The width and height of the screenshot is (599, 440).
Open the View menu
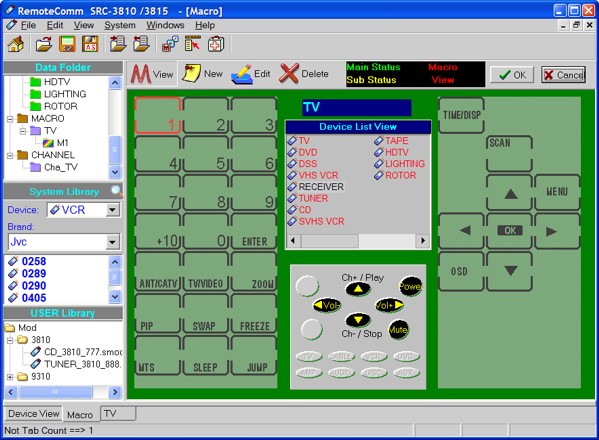click(x=84, y=25)
